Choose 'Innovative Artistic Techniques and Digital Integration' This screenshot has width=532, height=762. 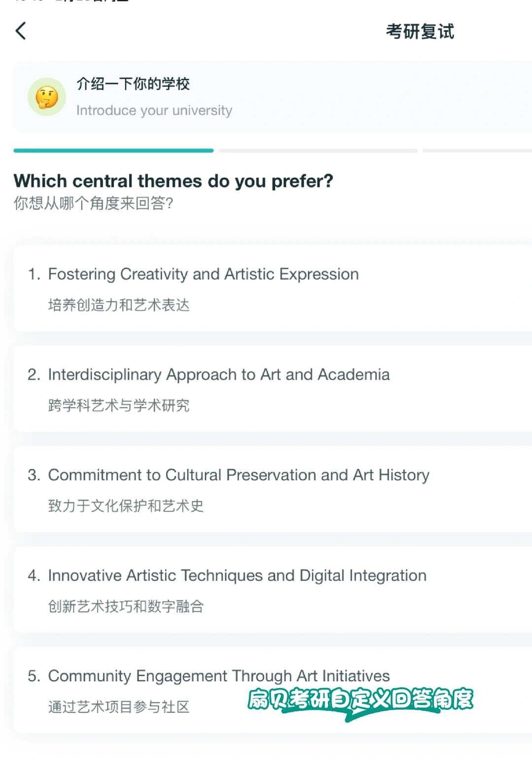click(x=237, y=575)
